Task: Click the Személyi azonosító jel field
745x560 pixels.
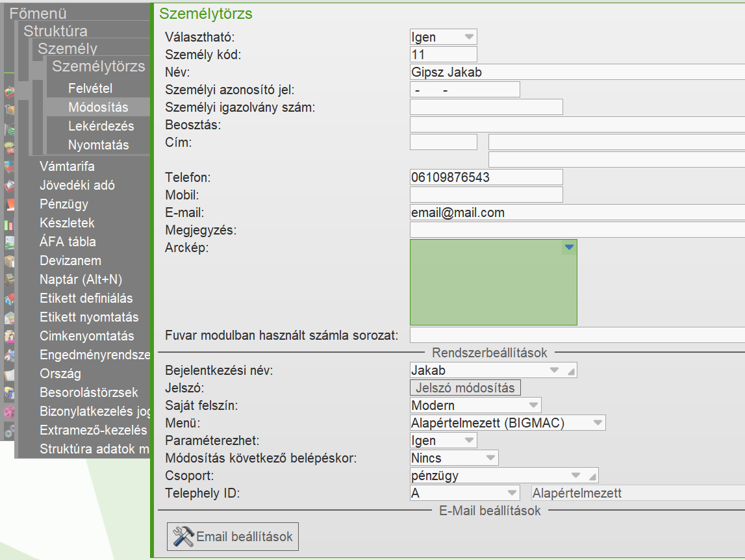Action: click(x=464, y=90)
